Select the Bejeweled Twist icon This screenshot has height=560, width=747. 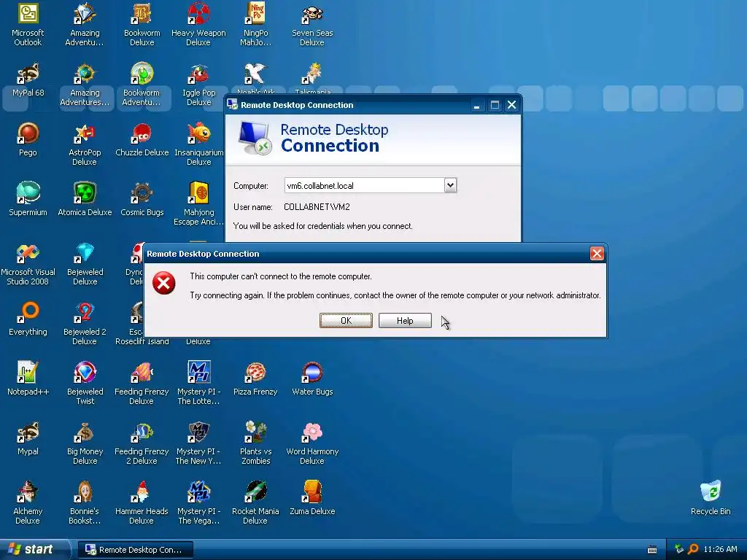coord(85,384)
